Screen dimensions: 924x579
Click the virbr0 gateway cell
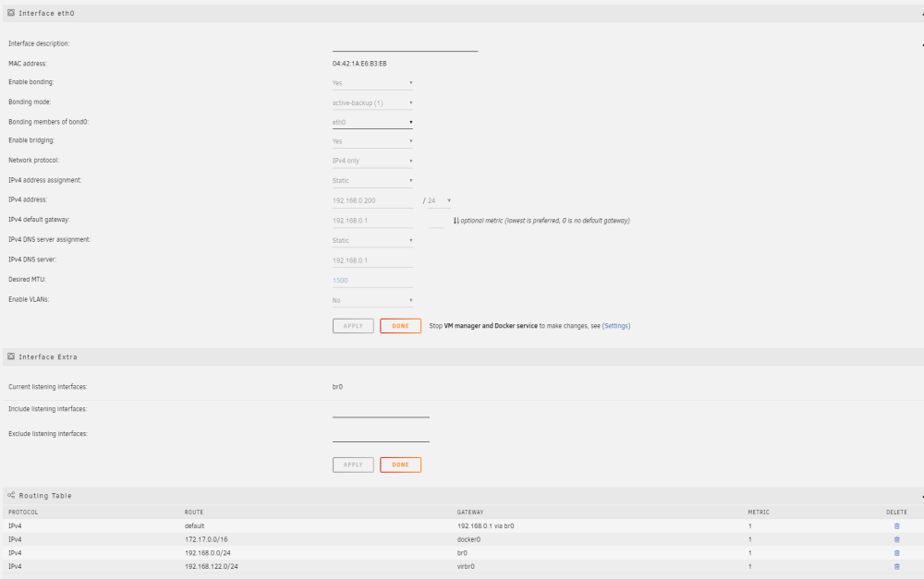click(x=466, y=567)
